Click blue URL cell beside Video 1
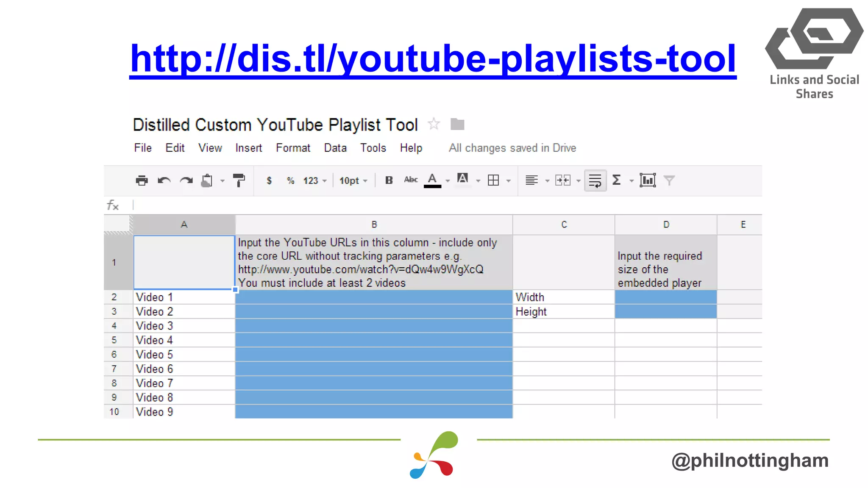 coord(374,297)
